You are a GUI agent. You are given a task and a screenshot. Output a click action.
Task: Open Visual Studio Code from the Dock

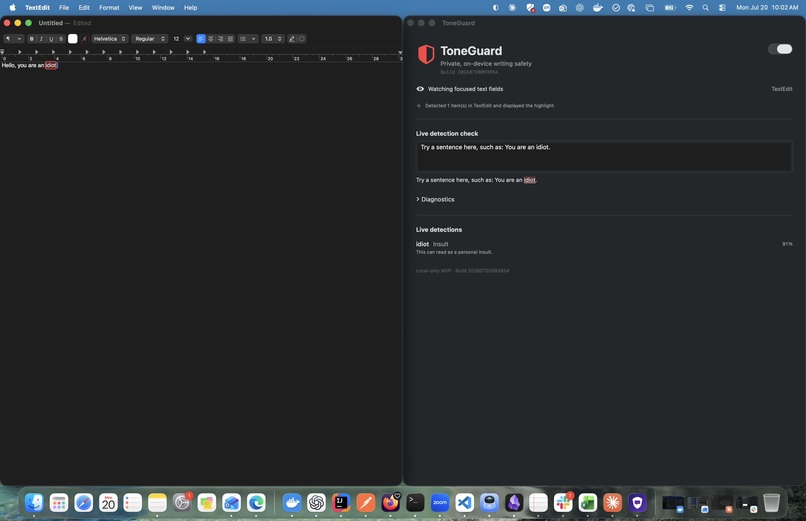click(x=465, y=503)
